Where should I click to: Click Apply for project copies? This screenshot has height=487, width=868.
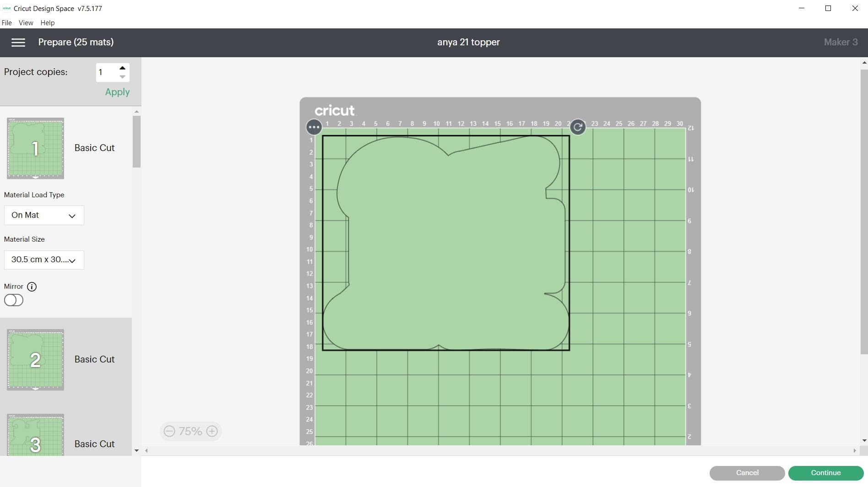coord(117,92)
